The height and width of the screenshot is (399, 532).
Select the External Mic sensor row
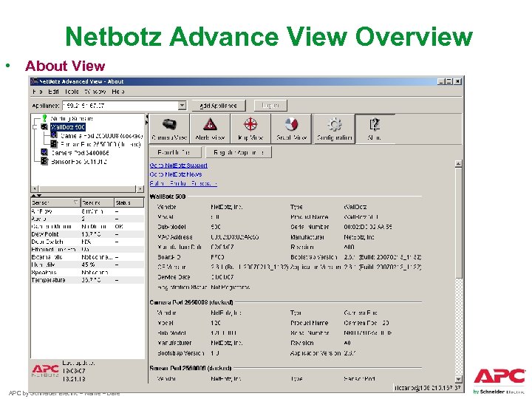click(x=87, y=257)
